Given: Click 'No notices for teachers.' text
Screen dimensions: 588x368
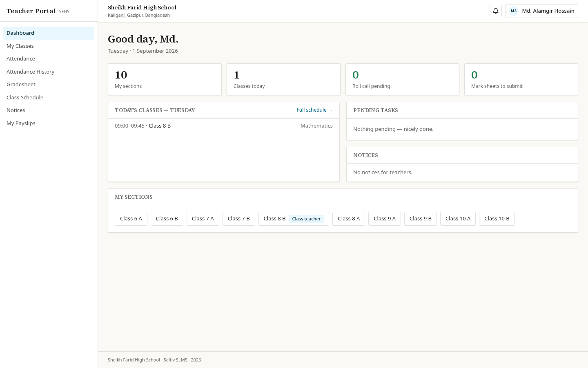Looking at the screenshot, I should (383, 173).
